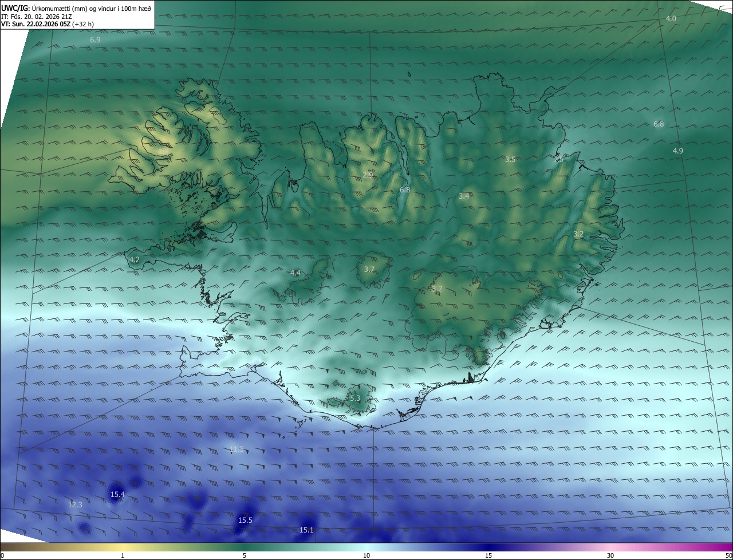The width and height of the screenshot is (733, 560).
Task: Select the 11.5 value over the sea
Action: pos(237,449)
